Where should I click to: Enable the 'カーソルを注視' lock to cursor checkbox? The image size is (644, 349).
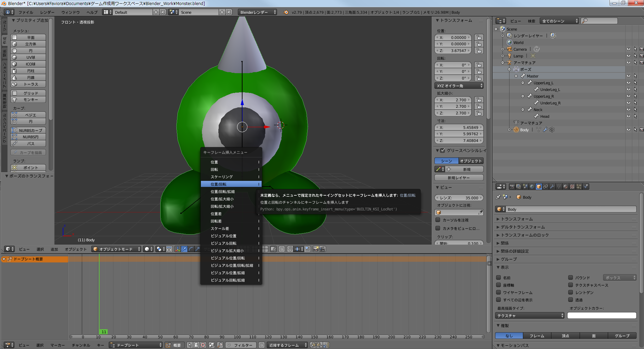tap(438, 220)
